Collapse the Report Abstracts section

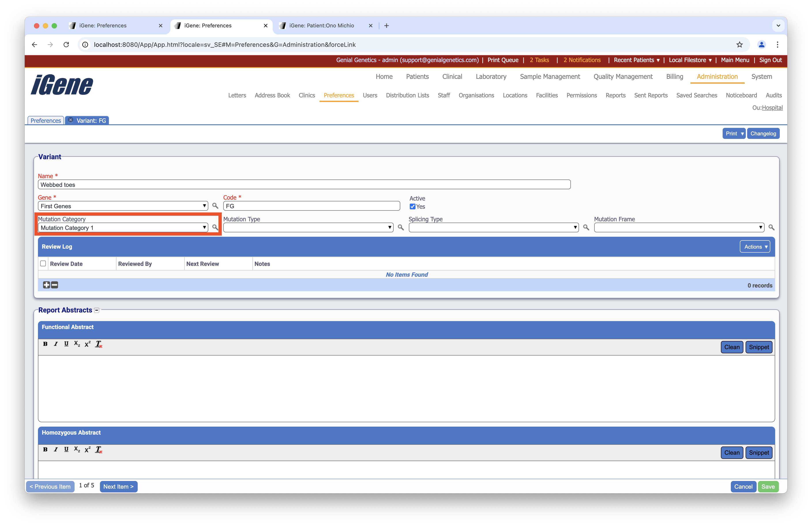97,310
